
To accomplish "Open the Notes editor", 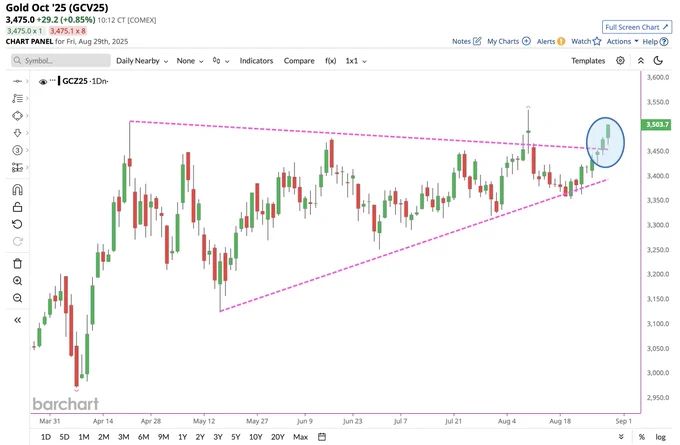I will point(467,41).
